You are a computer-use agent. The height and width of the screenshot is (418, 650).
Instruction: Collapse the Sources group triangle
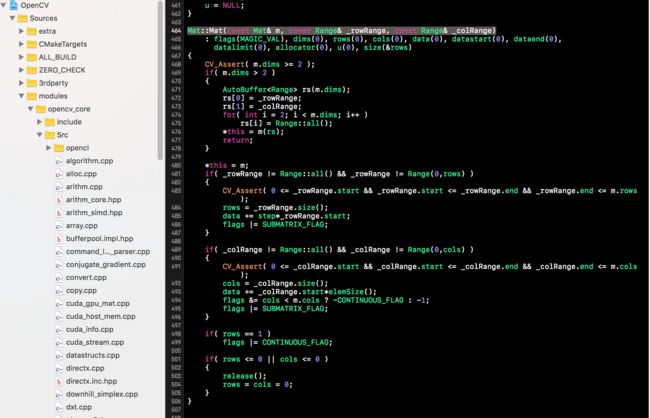[x=12, y=18]
